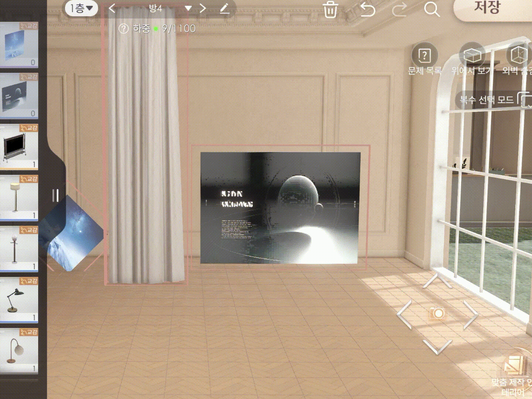Enable 복수 선택 모드 multi-select mode

[491, 99]
